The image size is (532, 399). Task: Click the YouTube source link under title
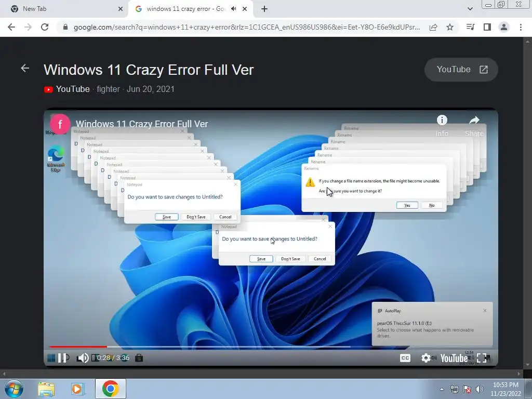67,89
